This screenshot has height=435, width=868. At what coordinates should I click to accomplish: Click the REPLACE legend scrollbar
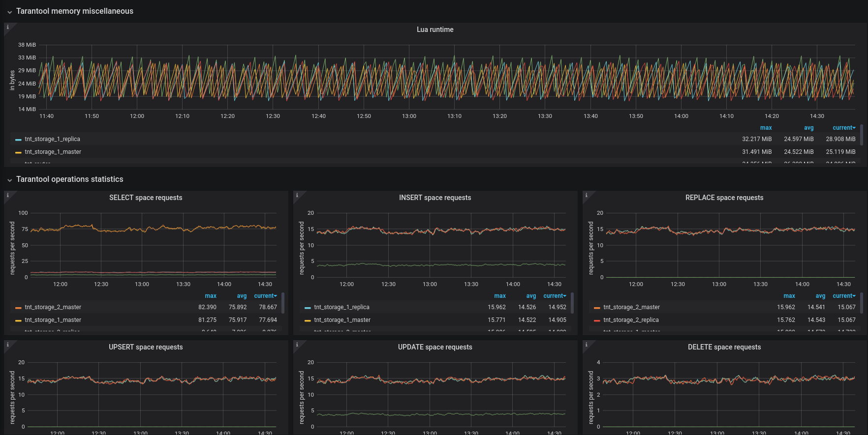pos(861,303)
